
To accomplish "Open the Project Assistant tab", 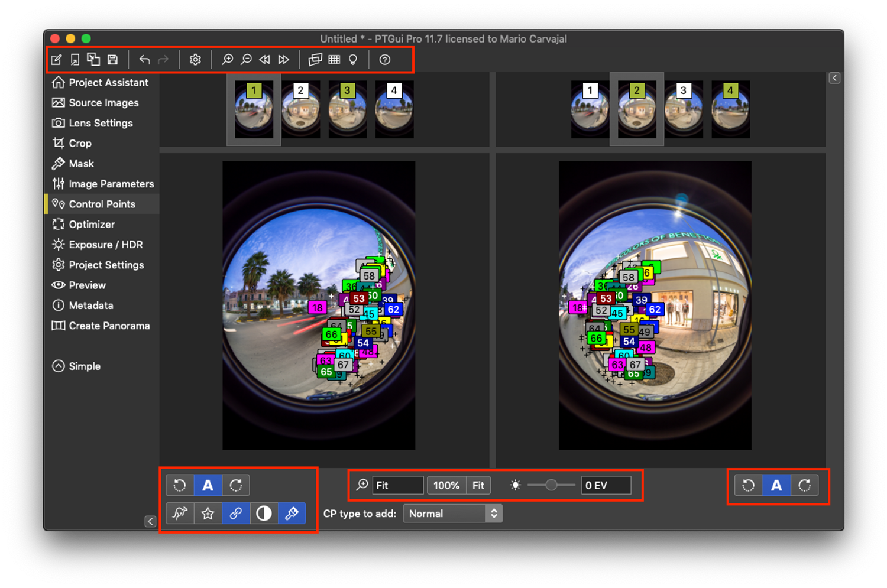I will tap(102, 83).
